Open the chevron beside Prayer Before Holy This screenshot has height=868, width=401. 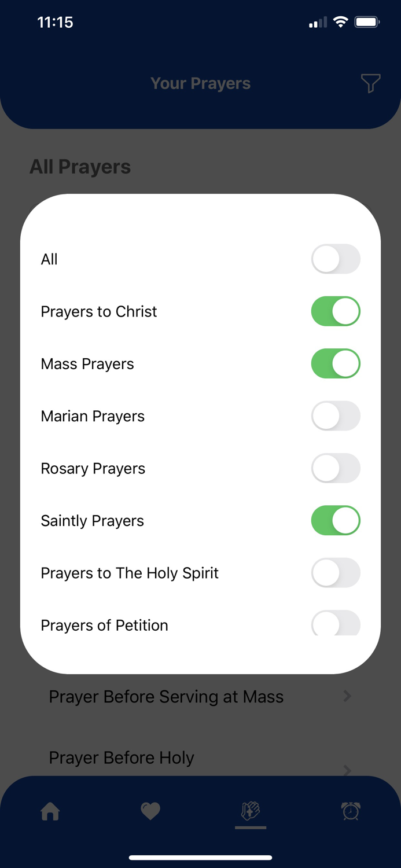click(x=347, y=770)
